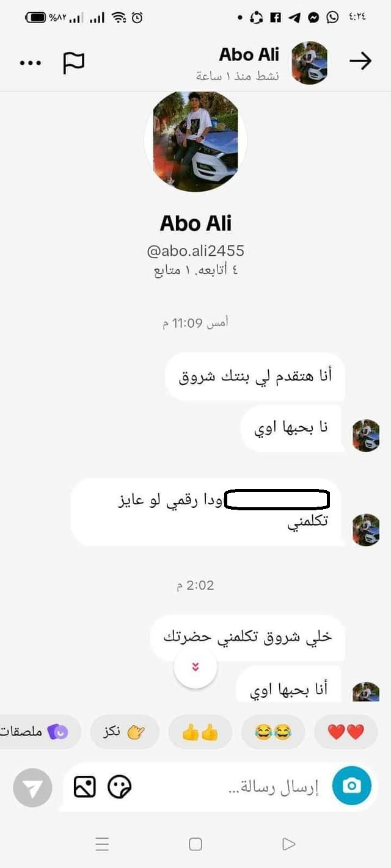Tap the sticker emoji face icon
This screenshot has width=391, height=868.
(x=120, y=787)
